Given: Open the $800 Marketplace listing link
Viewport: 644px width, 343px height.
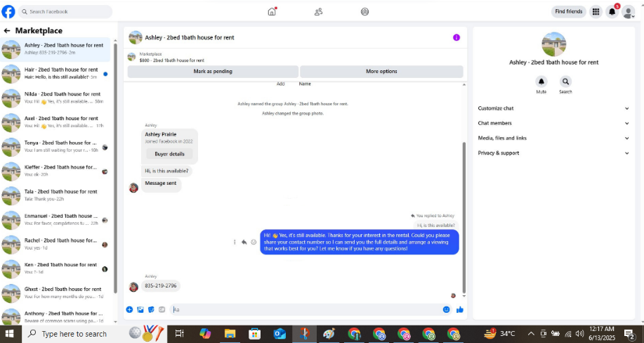Looking at the screenshot, I should point(171,60).
